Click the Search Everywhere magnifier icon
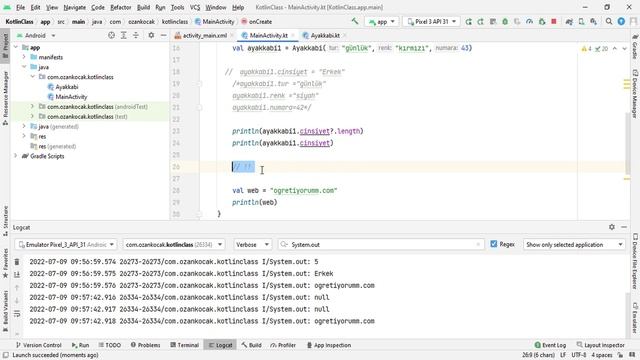 tap(609, 22)
